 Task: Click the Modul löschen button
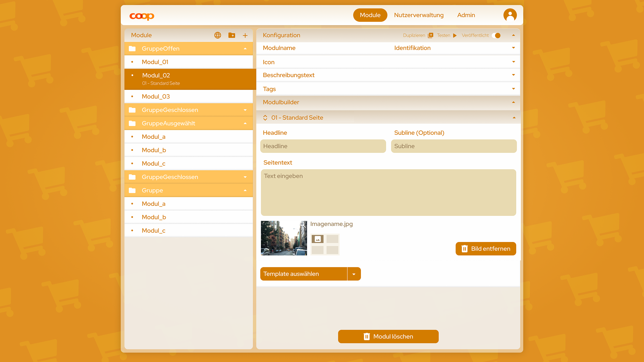click(x=388, y=337)
